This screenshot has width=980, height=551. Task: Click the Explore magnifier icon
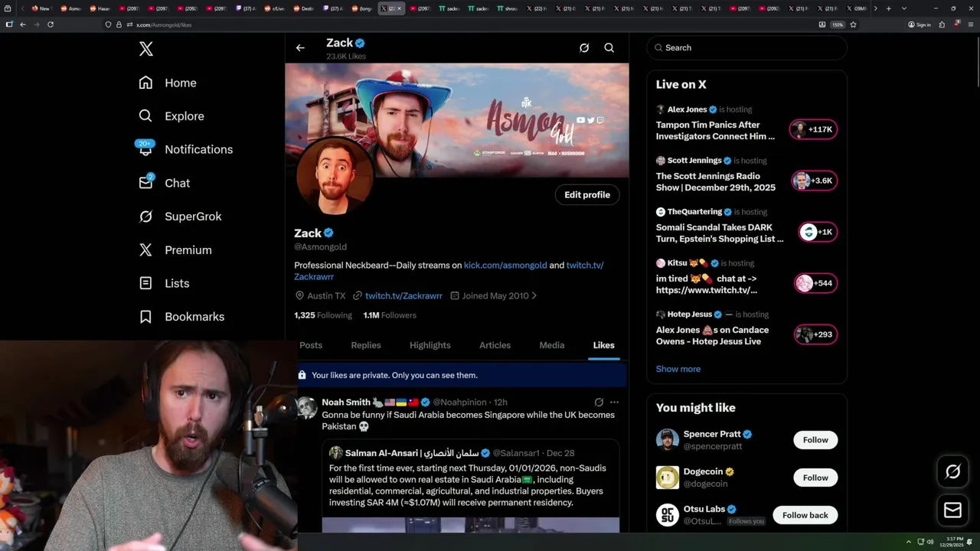pyautogui.click(x=145, y=116)
